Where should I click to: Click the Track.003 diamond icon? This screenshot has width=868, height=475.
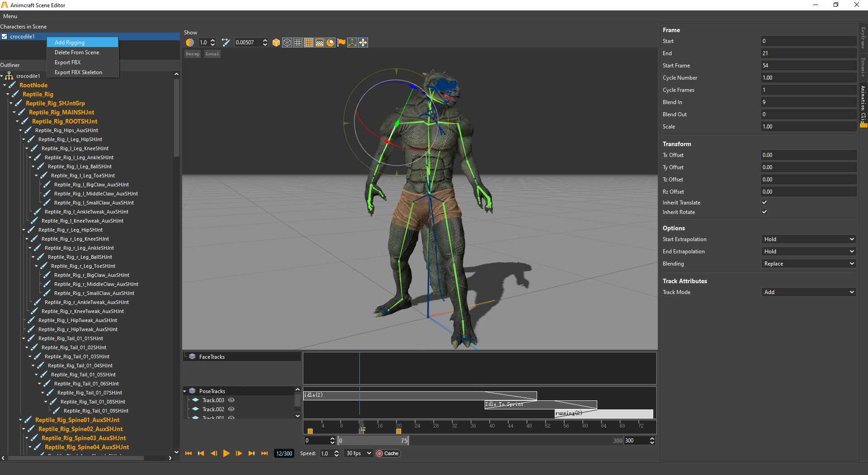(195, 400)
